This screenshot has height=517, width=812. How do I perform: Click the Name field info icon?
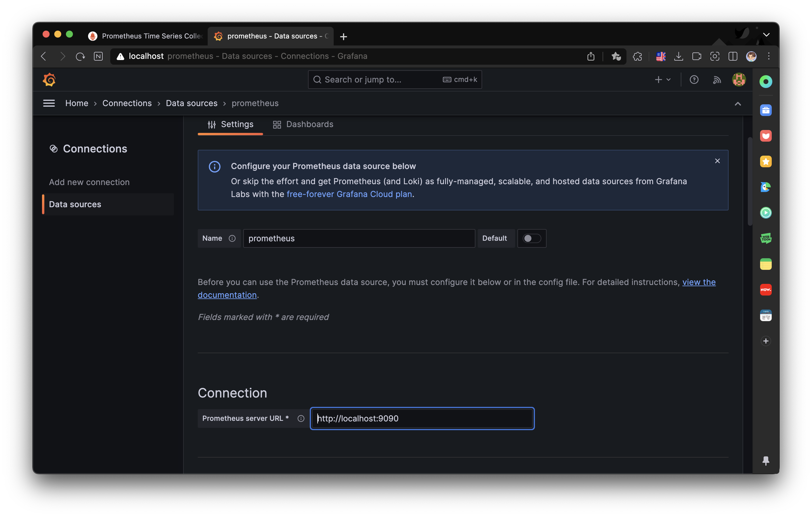232,239
